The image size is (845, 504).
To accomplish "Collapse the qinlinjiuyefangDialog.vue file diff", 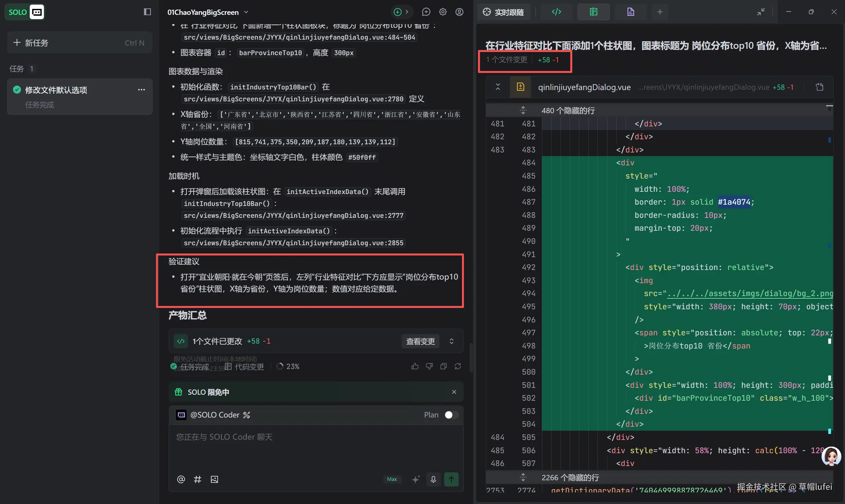I will coord(498,87).
